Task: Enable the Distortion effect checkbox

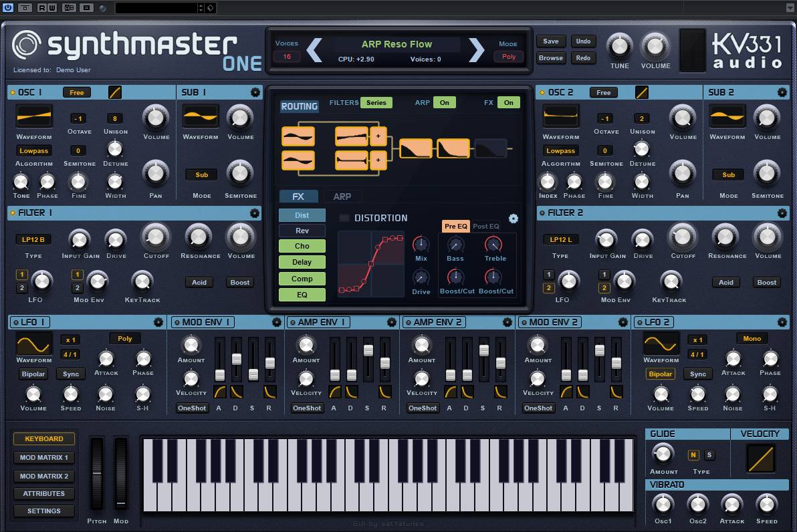Action: (x=344, y=218)
